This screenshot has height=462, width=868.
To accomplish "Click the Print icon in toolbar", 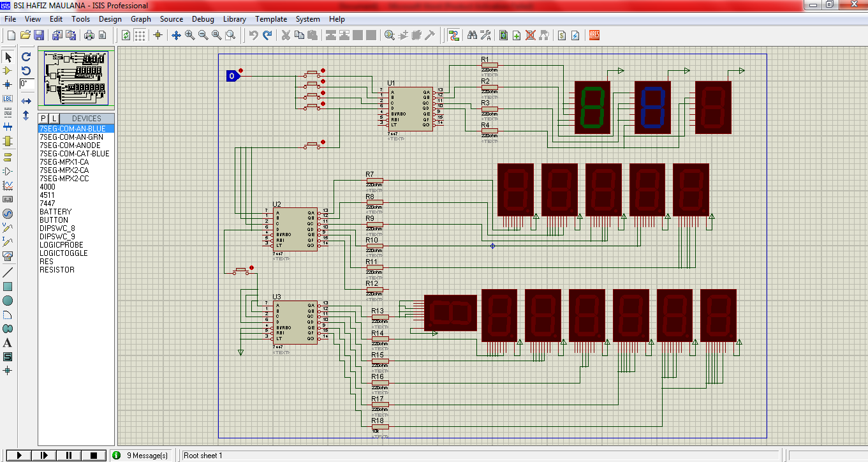I will click(x=89, y=35).
